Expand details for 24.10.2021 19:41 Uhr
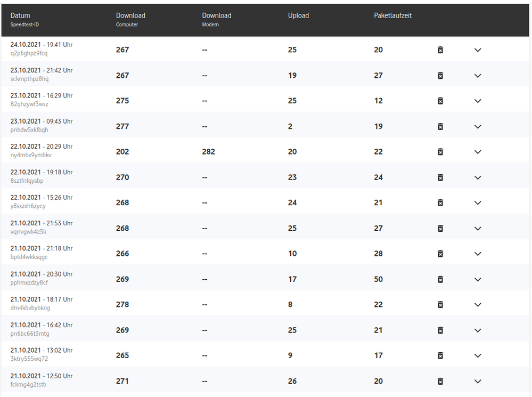The height and width of the screenshot is (397, 532). (x=478, y=50)
